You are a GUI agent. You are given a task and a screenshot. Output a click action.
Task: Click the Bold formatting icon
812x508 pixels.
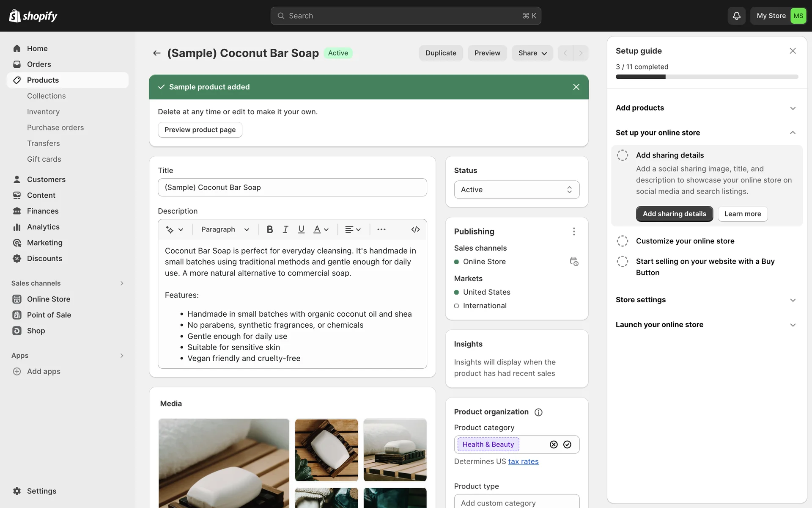coord(270,229)
